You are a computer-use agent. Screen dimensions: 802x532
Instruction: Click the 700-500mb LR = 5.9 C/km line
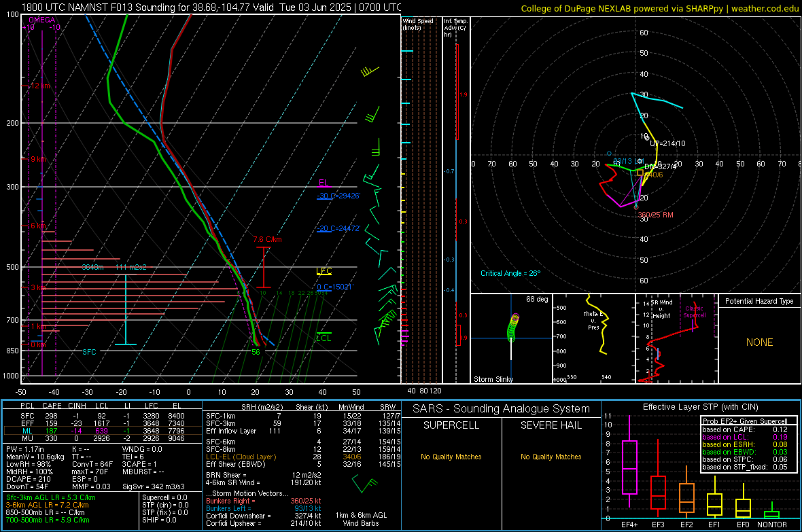coord(48,520)
